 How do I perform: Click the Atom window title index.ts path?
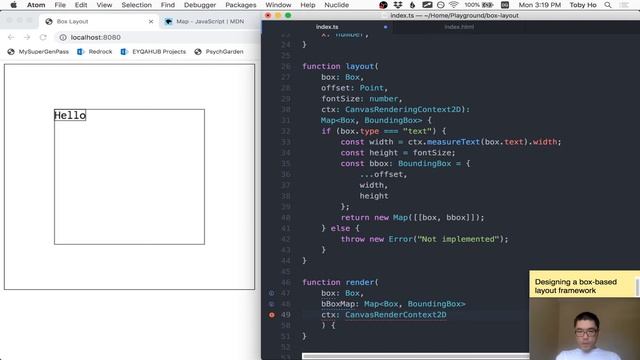coord(454,16)
